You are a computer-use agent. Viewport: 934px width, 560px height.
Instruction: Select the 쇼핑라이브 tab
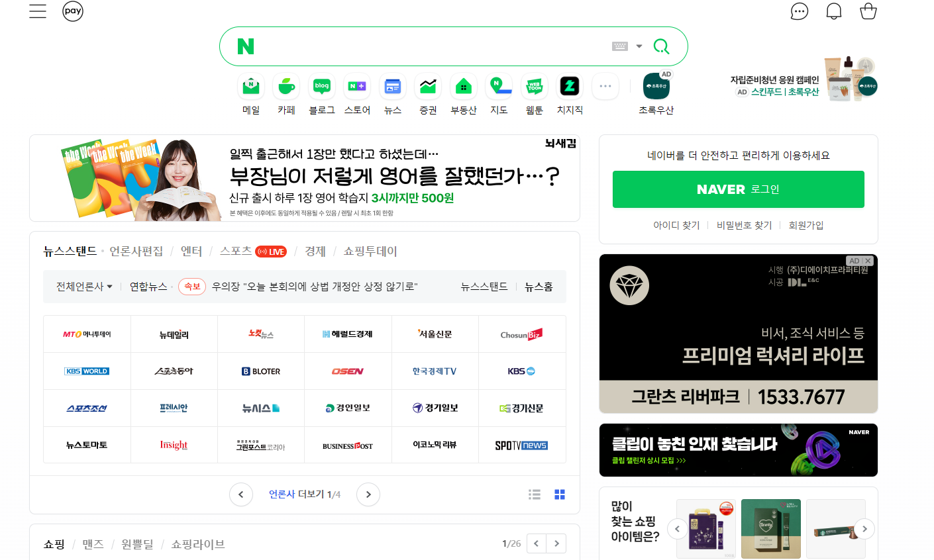pos(198,544)
